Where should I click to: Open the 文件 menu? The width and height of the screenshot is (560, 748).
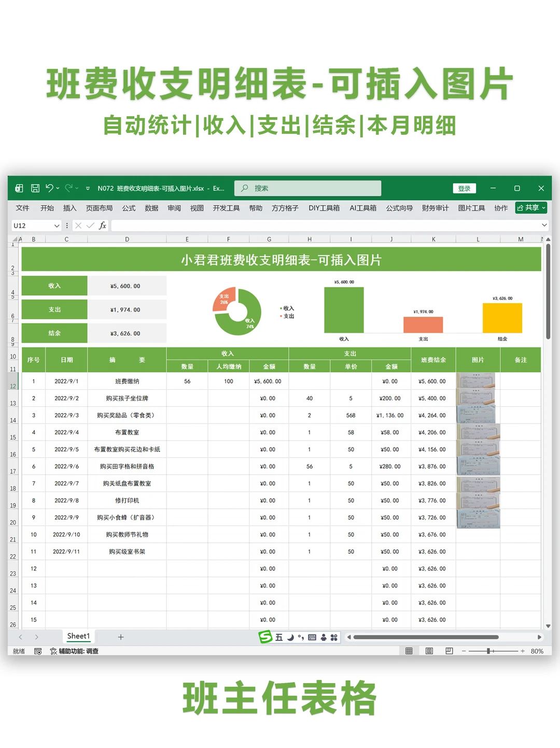(22, 208)
